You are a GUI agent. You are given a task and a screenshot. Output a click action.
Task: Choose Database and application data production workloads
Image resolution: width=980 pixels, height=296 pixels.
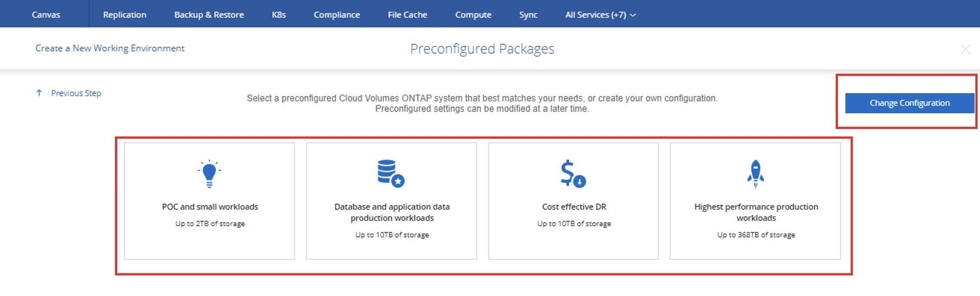pyautogui.click(x=392, y=212)
